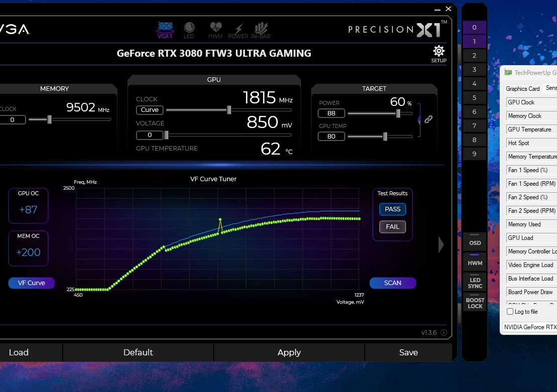
Task: Toggle the OSD button
Action: point(475,241)
